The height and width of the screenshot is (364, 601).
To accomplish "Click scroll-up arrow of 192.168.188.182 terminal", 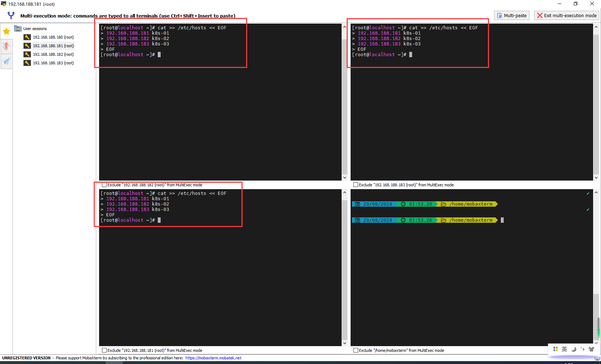I will pyautogui.click(x=345, y=27).
